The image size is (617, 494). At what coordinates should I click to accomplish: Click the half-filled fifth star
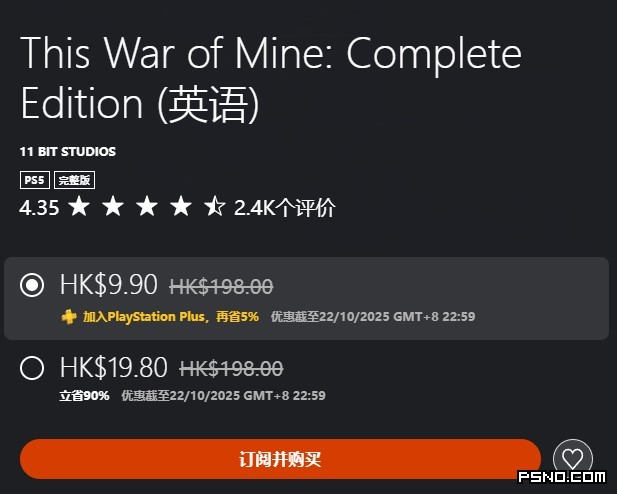point(214,207)
